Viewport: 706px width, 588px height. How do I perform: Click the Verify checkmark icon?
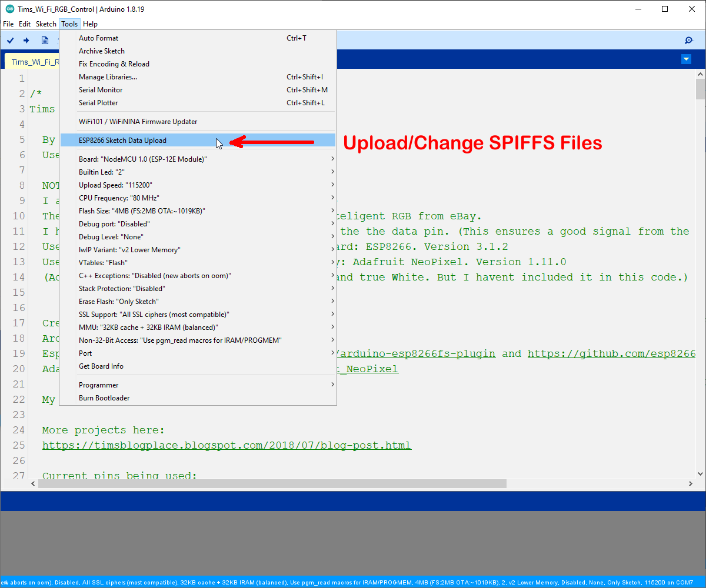click(x=11, y=40)
